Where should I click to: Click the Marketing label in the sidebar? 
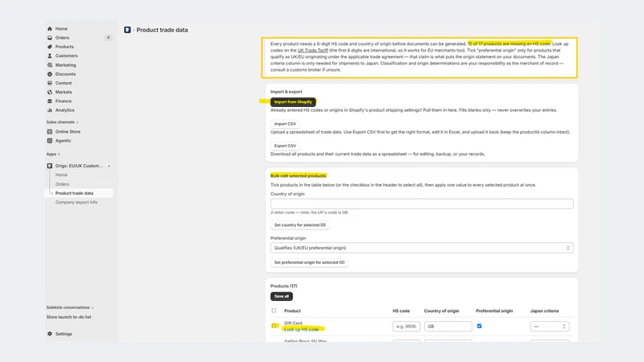(x=66, y=65)
